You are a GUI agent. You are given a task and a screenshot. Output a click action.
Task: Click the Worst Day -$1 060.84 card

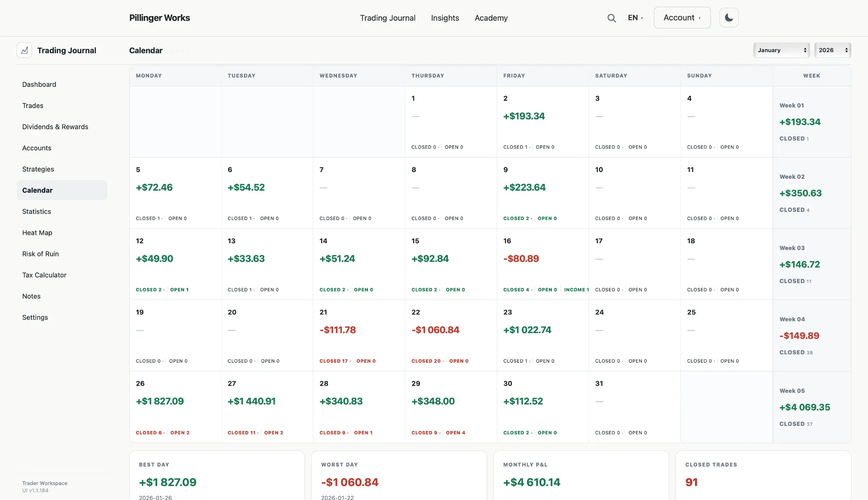point(399,475)
